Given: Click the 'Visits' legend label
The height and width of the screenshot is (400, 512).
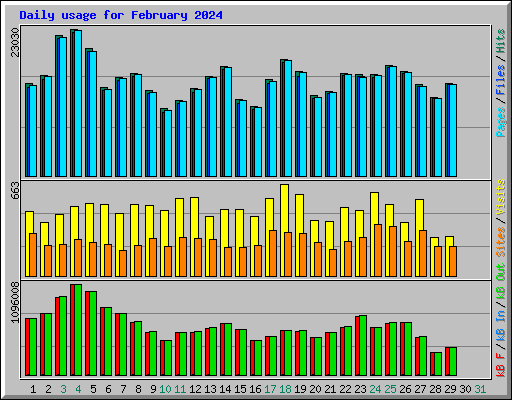Looking at the screenshot, I should coord(501,197).
